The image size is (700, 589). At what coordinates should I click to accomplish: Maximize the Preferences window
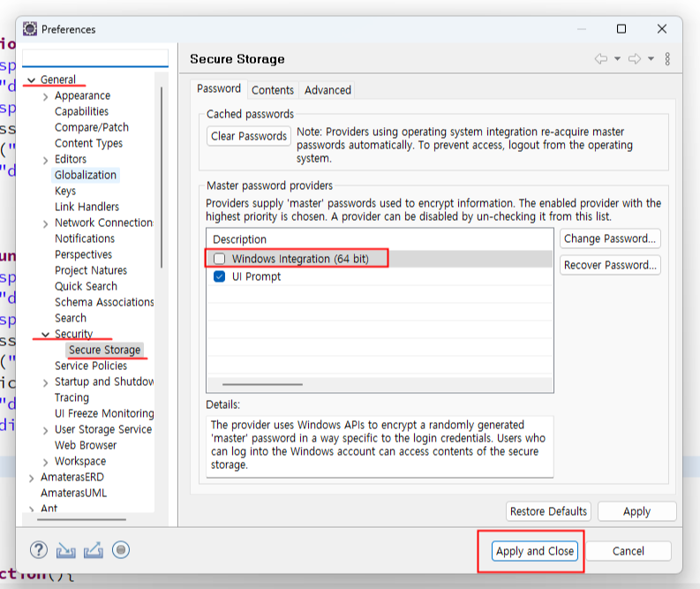[x=621, y=29]
